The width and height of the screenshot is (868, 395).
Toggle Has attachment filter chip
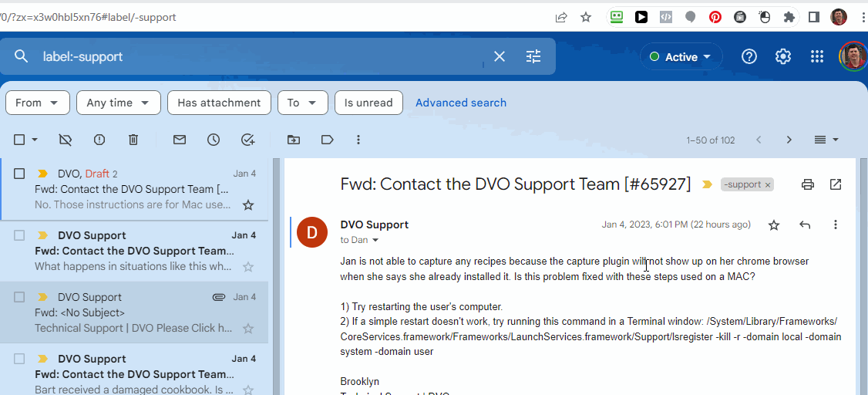pyautogui.click(x=219, y=103)
